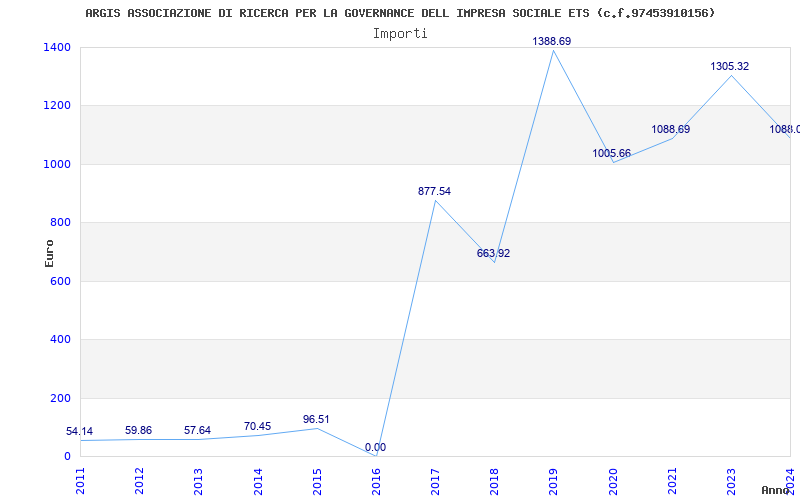Click the 96.51 data label
Screen dimensions: 800x500
316,419
